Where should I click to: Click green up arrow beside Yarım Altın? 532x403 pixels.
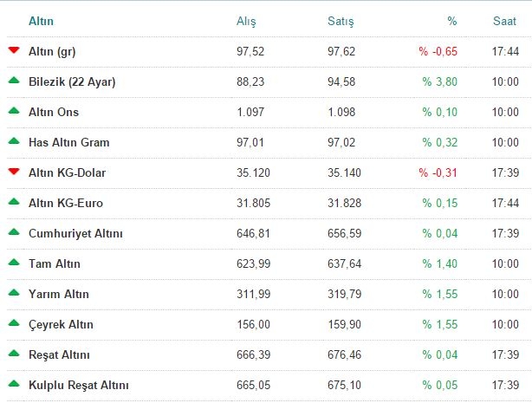(x=14, y=293)
